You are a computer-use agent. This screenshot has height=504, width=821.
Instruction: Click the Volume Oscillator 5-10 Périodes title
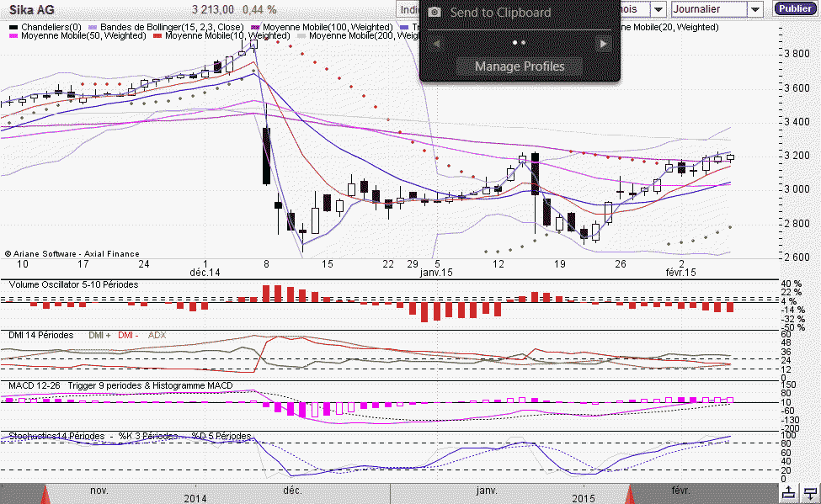click(x=73, y=284)
